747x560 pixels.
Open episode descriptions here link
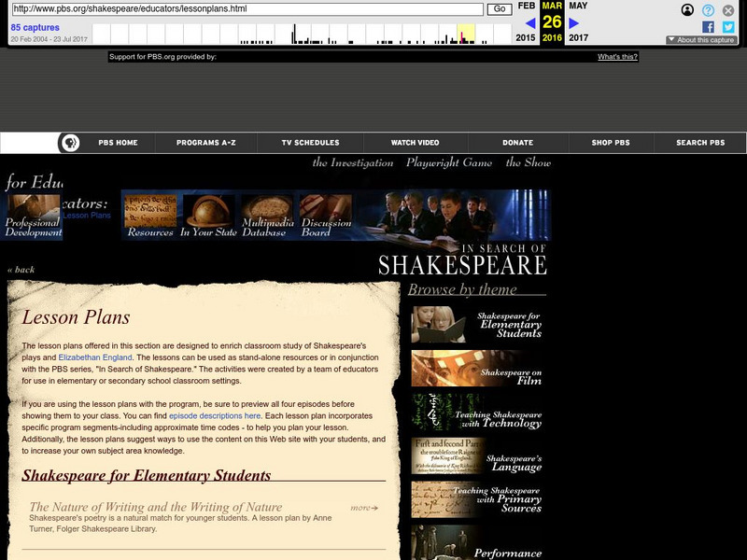click(215, 415)
